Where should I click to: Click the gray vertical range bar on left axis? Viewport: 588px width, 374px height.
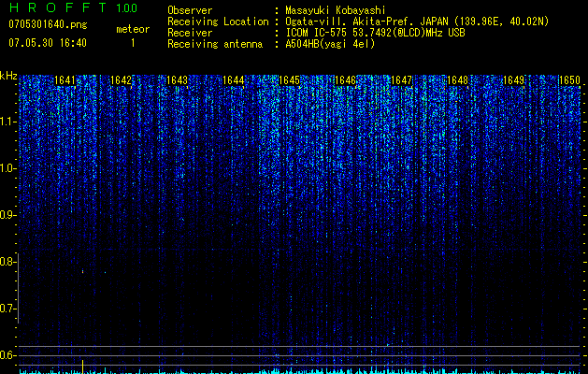18,288
